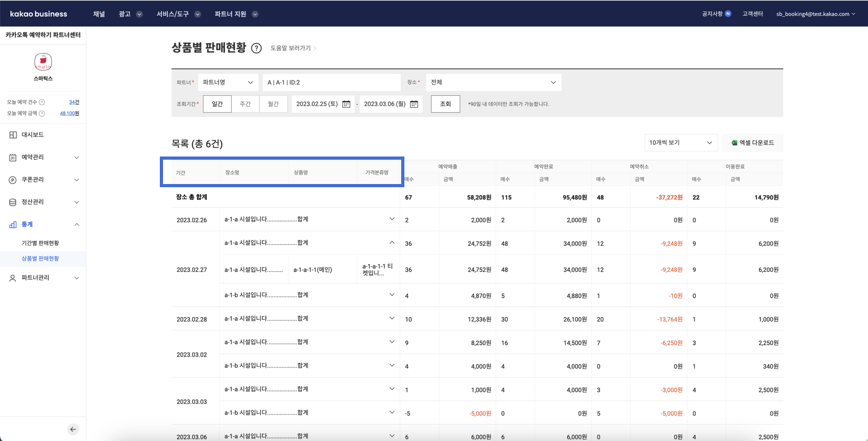The height and width of the screenshot is (441, 868).
Task: Click the 오늘 예약 건수 info icon
Action: [x=42, y=102]
